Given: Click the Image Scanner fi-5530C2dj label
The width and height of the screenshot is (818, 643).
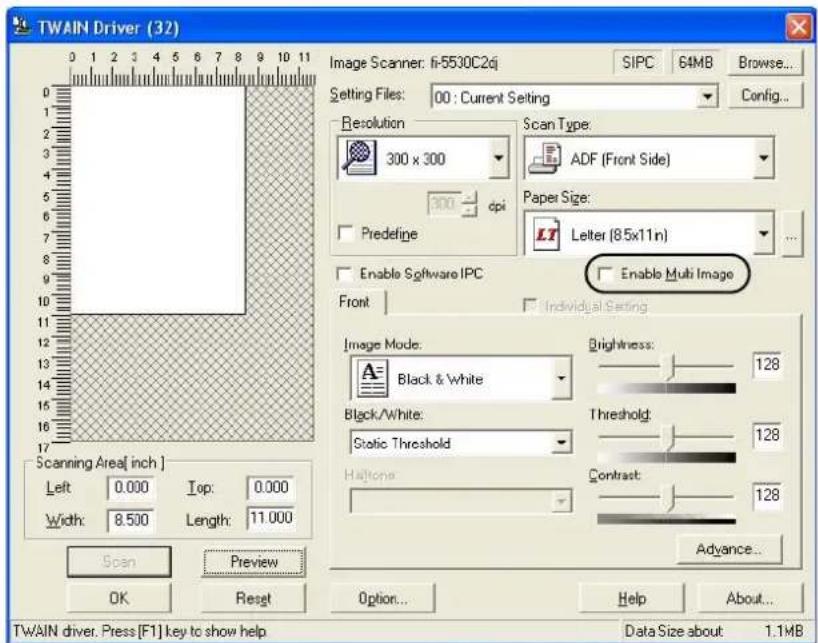Looking at the screenshot, I should pyautogui.click(x=414, y=63).
